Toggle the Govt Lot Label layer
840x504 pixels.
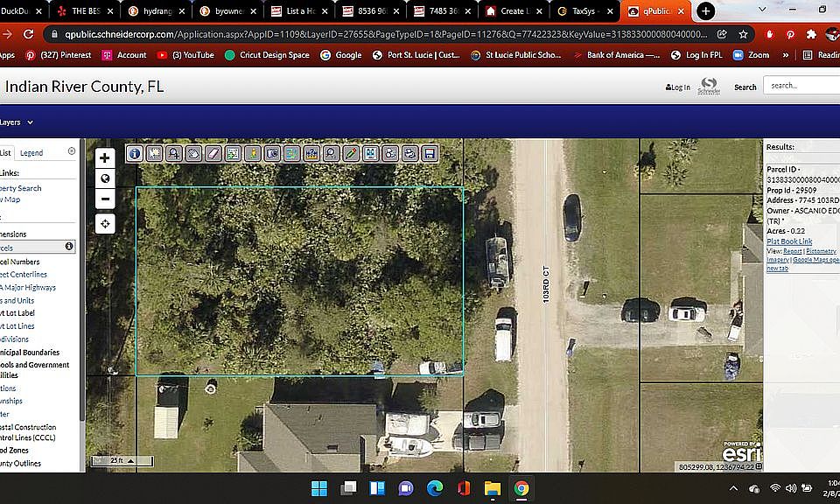17,312
